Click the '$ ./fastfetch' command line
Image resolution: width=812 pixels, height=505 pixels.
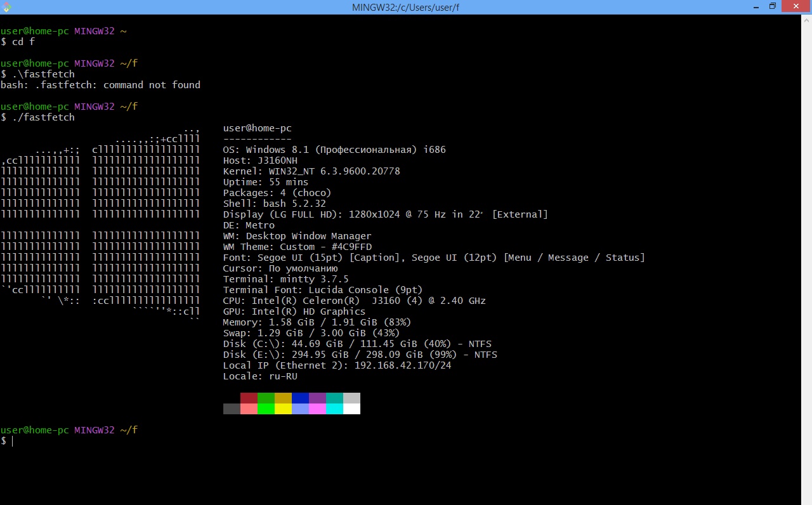click(37, 117)
